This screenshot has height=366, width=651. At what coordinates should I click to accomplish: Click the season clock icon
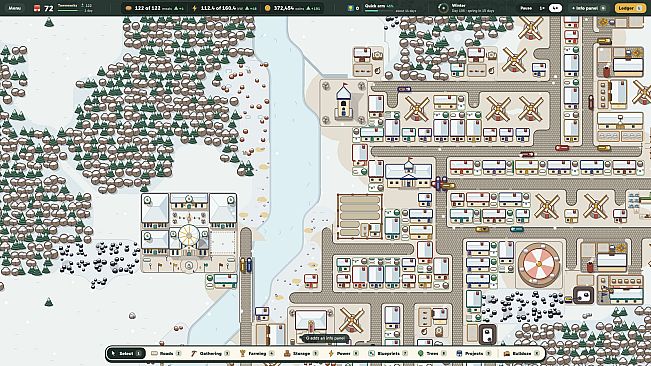coord(443,8)
